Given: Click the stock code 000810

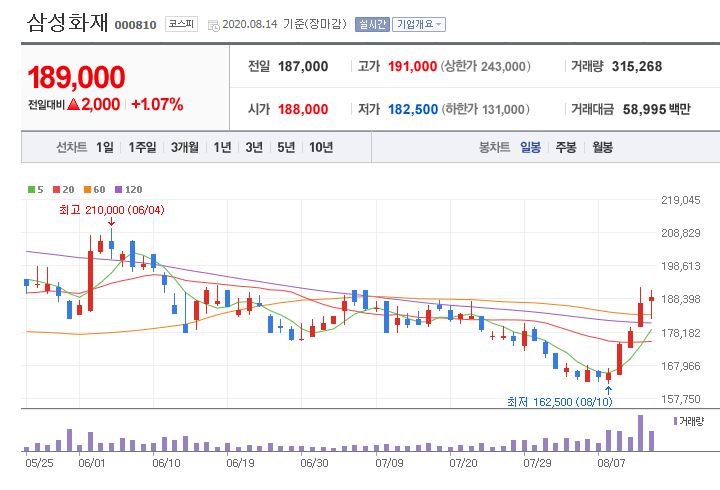Looking at the screenshot, I should 135,25.
